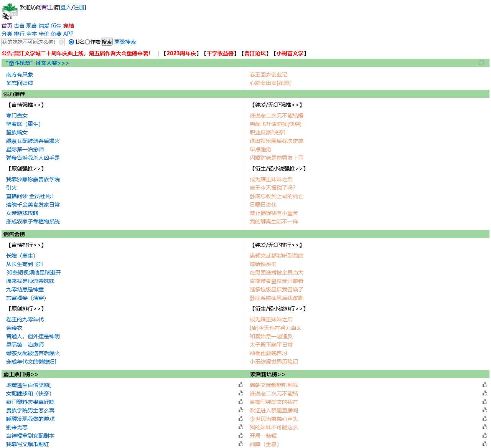The width and height of the screenshot is (491, 448).
Task: Open the novel 太子殿下躺平日常
Action: (x=271, y=345)
